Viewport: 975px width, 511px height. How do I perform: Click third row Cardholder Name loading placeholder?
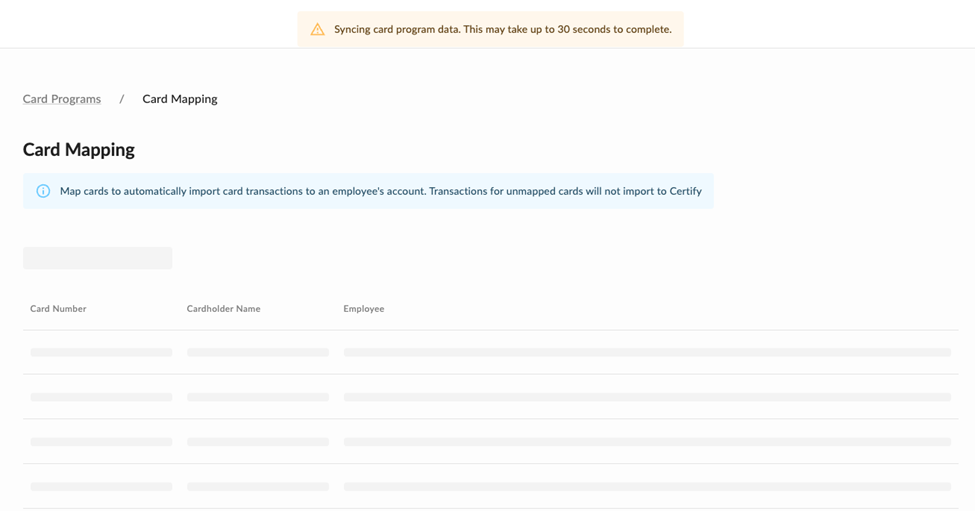258,441
